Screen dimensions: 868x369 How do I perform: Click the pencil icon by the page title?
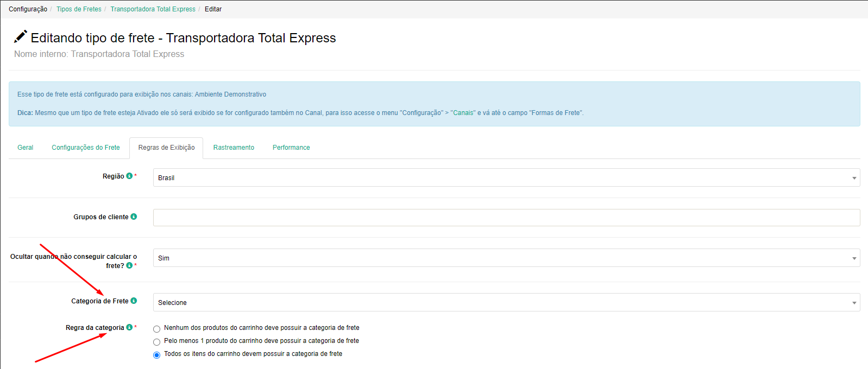(x=21, y=37)
